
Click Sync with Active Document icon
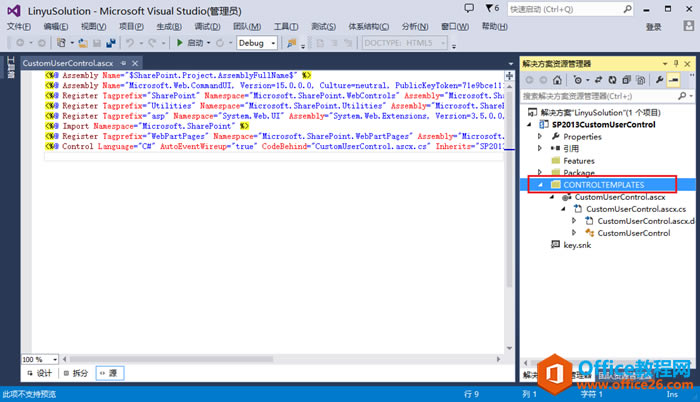[599, 80]
